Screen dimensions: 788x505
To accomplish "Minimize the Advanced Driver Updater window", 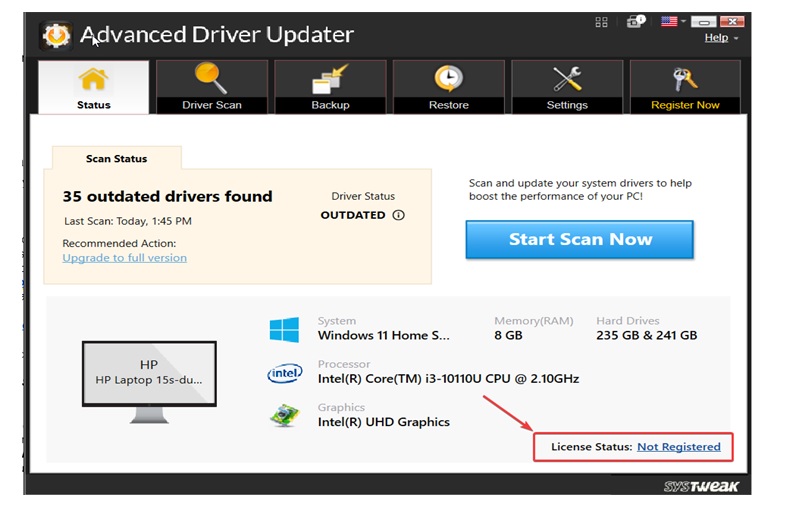I will 704,22.
